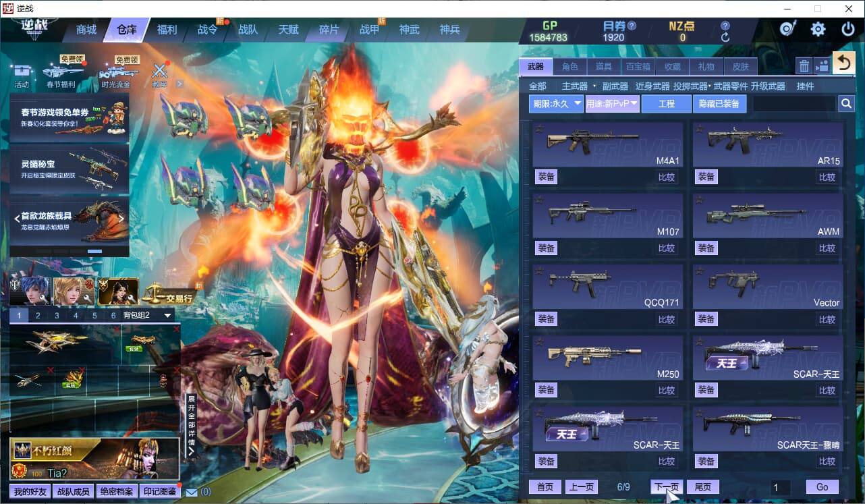Click the magnifier search icon

[x=846, y=103]
